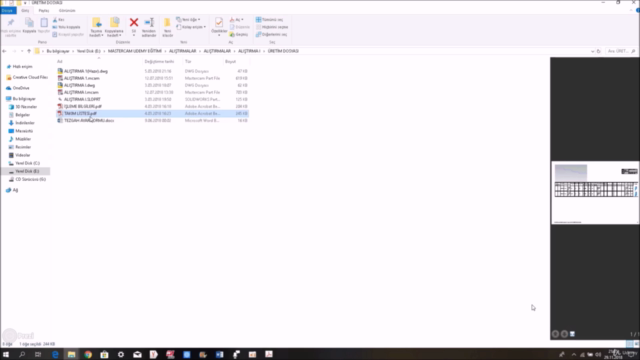Click Kopyala (Copy) icon in ribbon
The image size is (640, 360).
[x=29, y=25]
